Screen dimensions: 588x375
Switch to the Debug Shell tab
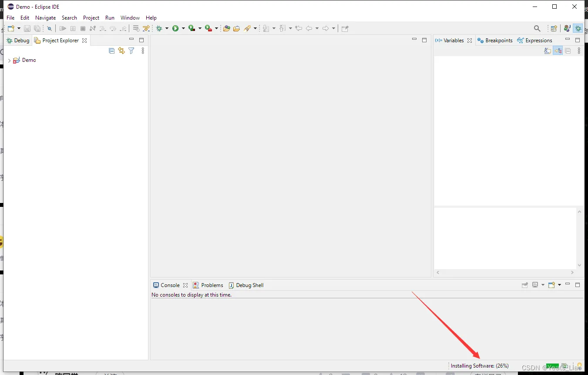250,285
